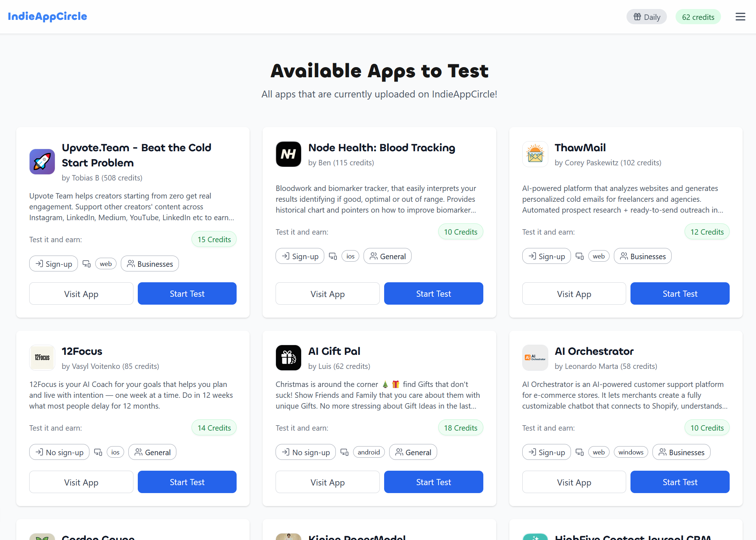Open the hamburger navigation menu
This screenshot has width=756, height=540.
tap(740, 17)
